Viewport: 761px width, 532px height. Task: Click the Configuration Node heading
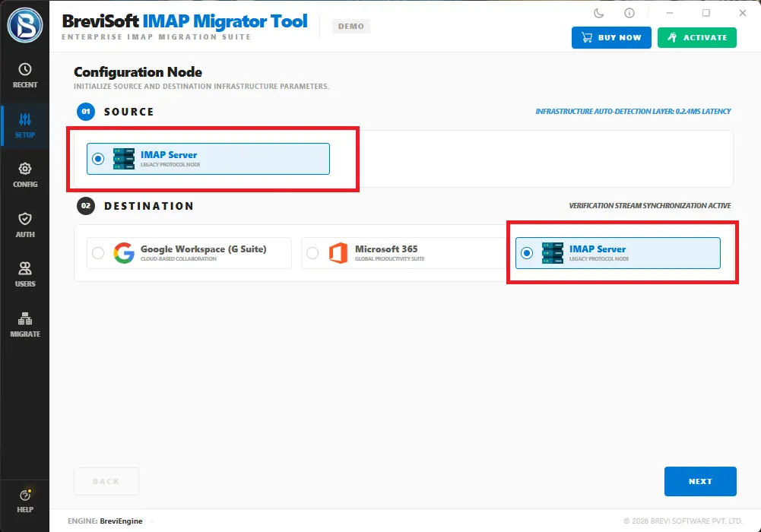pyautogui.click(x=138, y=72)
